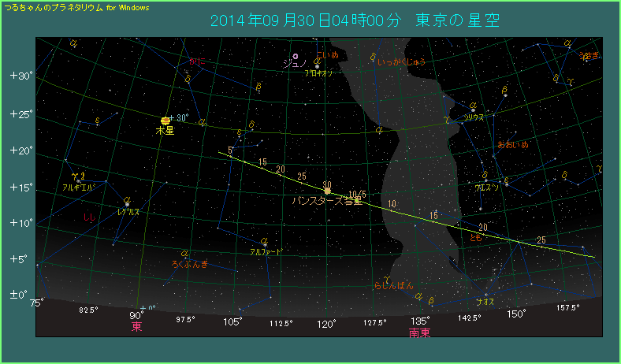This screenshot has height=364, width=621.
Task: Select the Regulus (レグルス) star
Action: click(x=127, y=204)
